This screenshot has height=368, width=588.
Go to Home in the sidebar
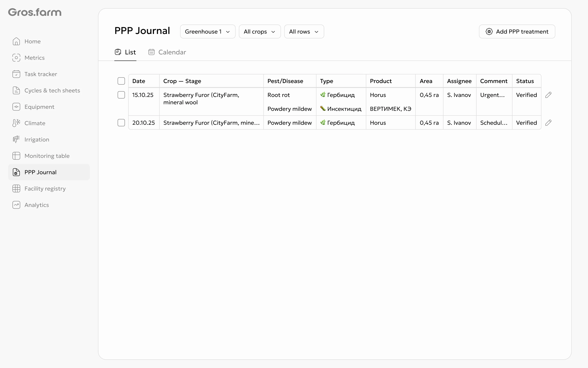pyautogui.click(x=49, y=41)
